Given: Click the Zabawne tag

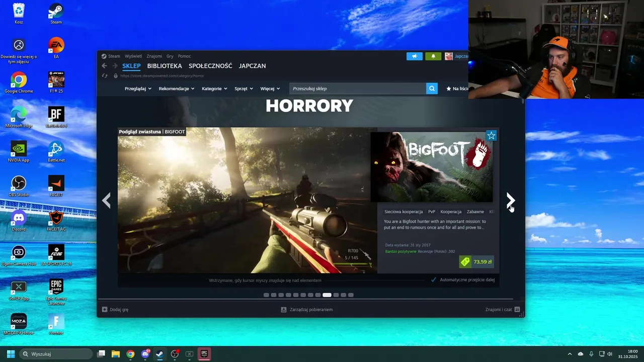Looking at the screenshot, I should [475, 212].
